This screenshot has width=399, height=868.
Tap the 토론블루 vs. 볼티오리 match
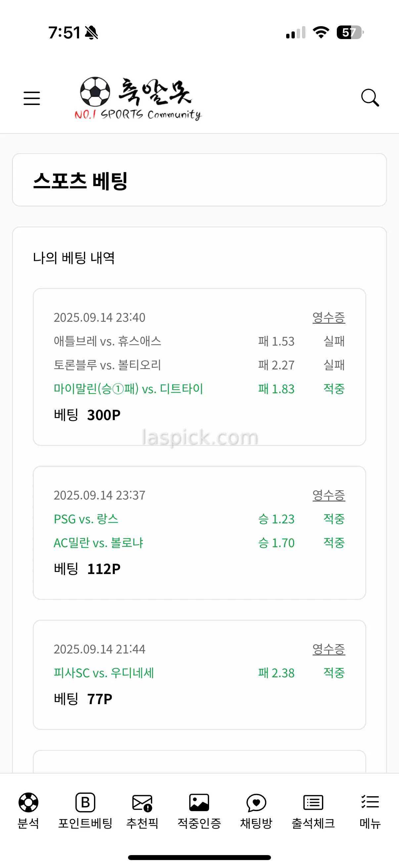click(x=108, y=365)
